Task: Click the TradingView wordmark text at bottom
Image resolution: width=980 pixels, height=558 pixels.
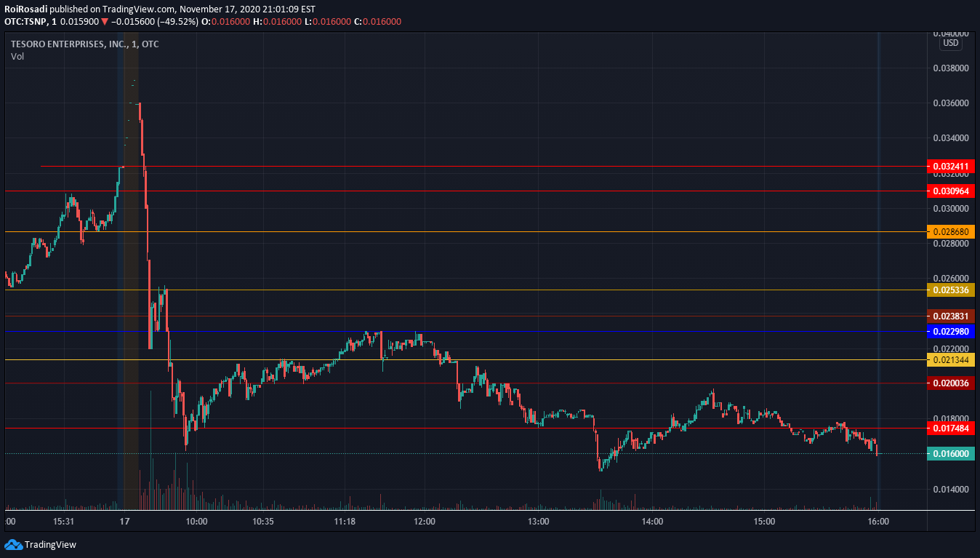Action: click(50, 544)
